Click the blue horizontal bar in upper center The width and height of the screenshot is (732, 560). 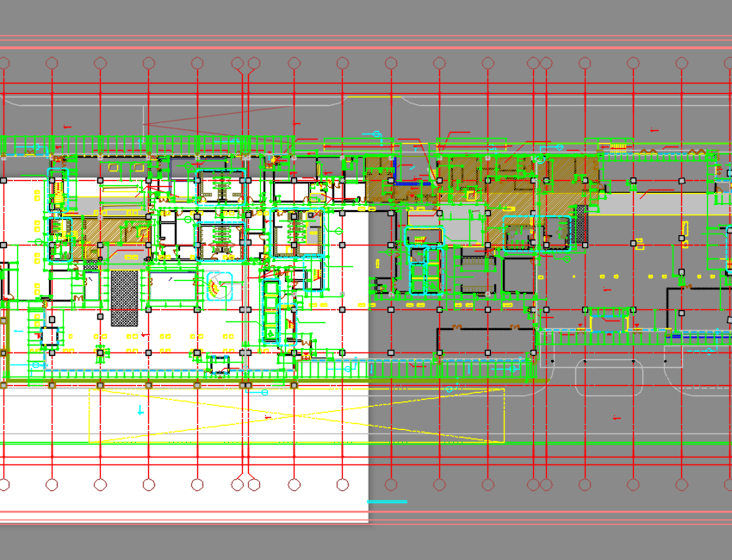(x=412, y=183)
